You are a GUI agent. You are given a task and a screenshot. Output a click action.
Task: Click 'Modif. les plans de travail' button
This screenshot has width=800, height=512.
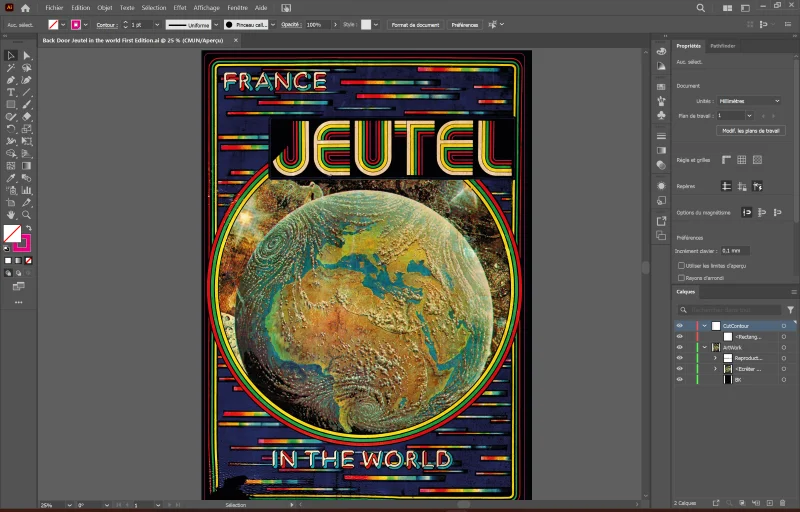pos(751,131)
